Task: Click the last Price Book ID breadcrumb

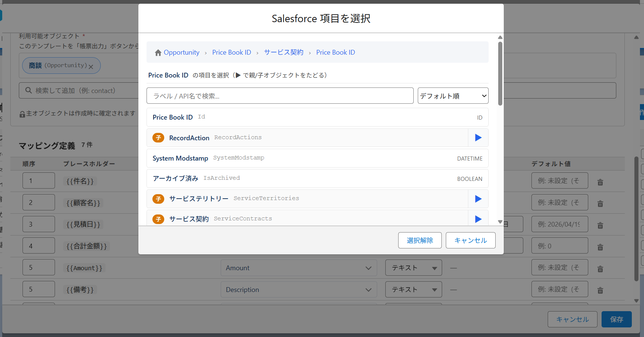Action: pos(335,52)
